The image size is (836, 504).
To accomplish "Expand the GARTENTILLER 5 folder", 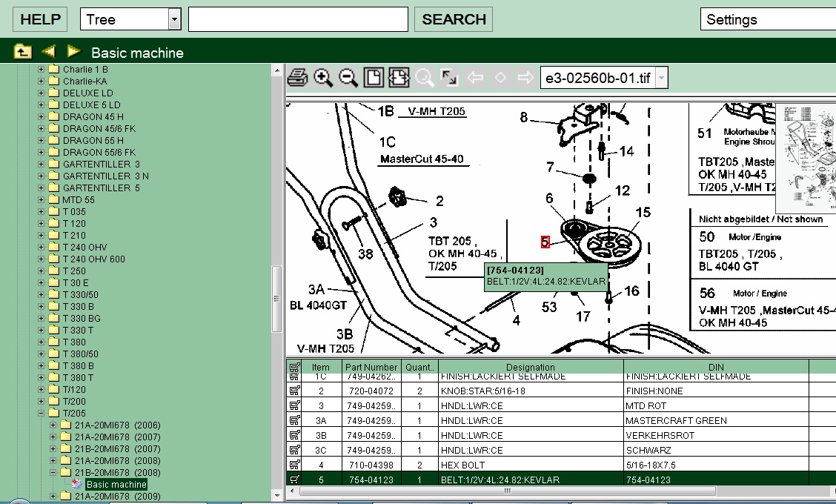I will point(41,188).
